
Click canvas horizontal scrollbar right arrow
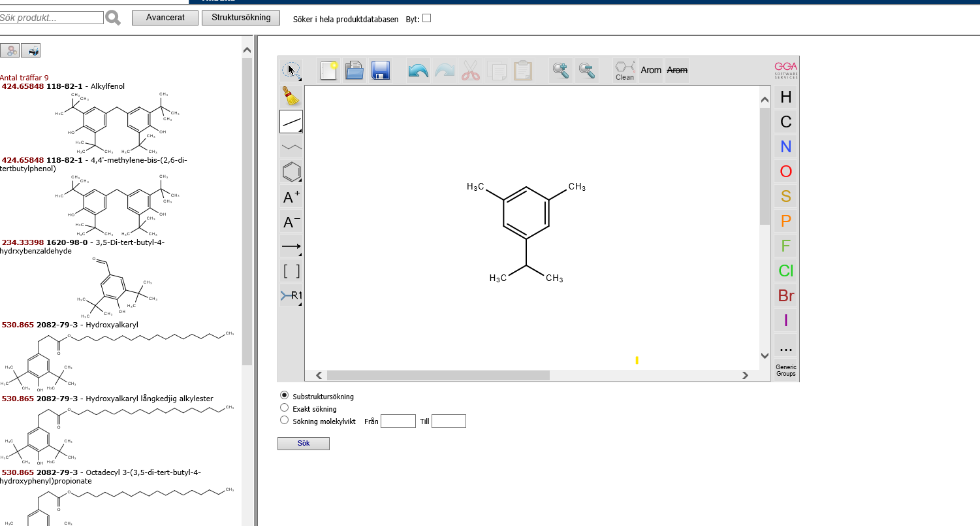coord(745,375)
